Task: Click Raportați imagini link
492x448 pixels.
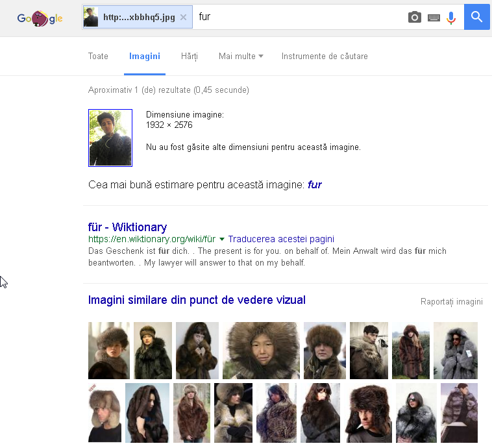Action: point(452,302)
